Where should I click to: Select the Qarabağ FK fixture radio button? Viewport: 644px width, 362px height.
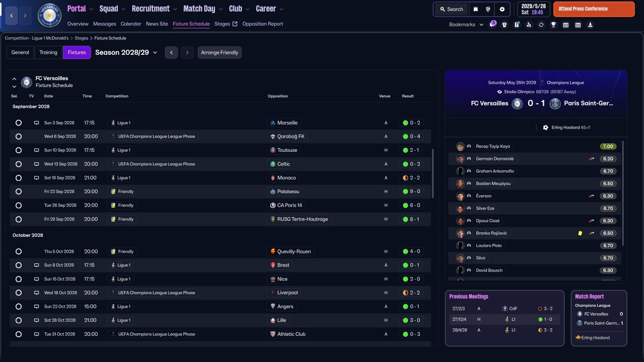tap(19, 136)
